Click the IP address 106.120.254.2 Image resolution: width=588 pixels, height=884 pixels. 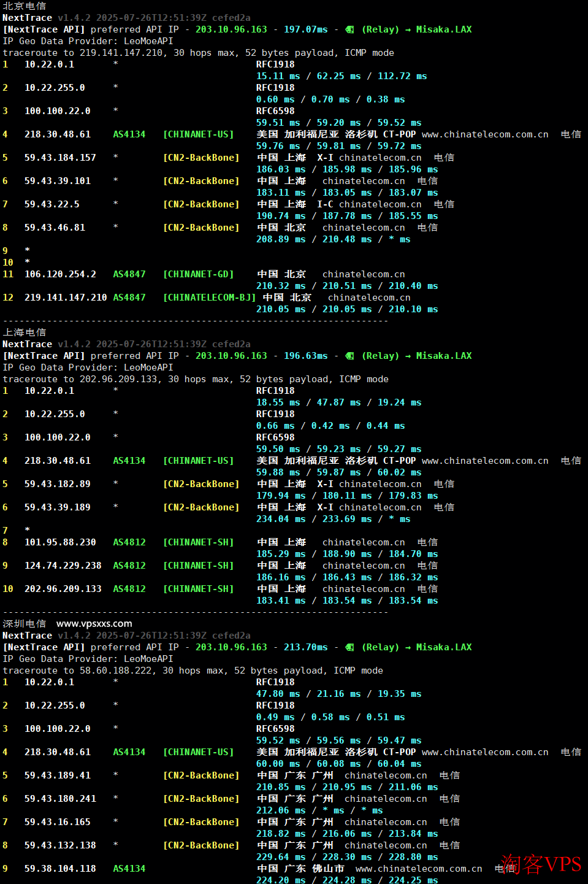(60, 274)
